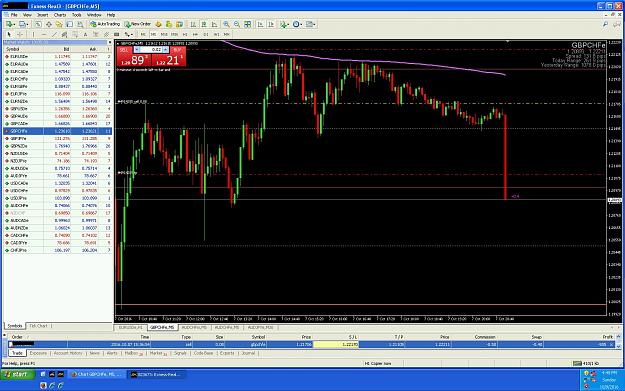Increase the one-click trade volume

tap(166, 49)
